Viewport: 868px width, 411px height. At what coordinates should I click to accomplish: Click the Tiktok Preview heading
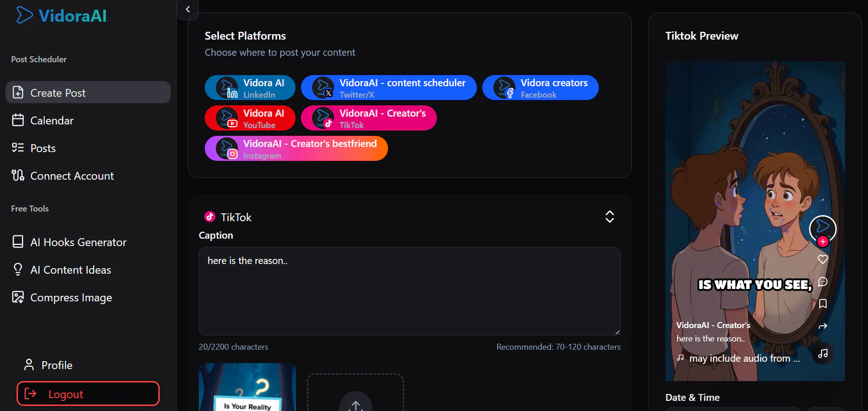(x=702, y=36)
